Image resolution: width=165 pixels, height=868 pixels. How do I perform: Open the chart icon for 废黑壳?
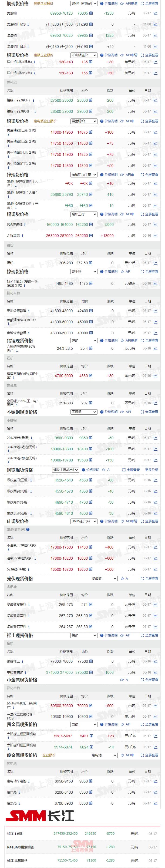click(155, 803)
